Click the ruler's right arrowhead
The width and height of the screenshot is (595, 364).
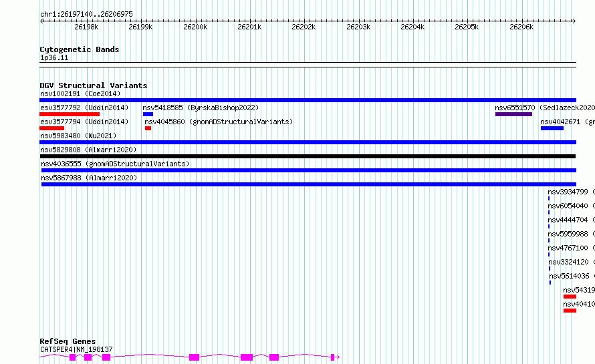click(x=574, y=21)
